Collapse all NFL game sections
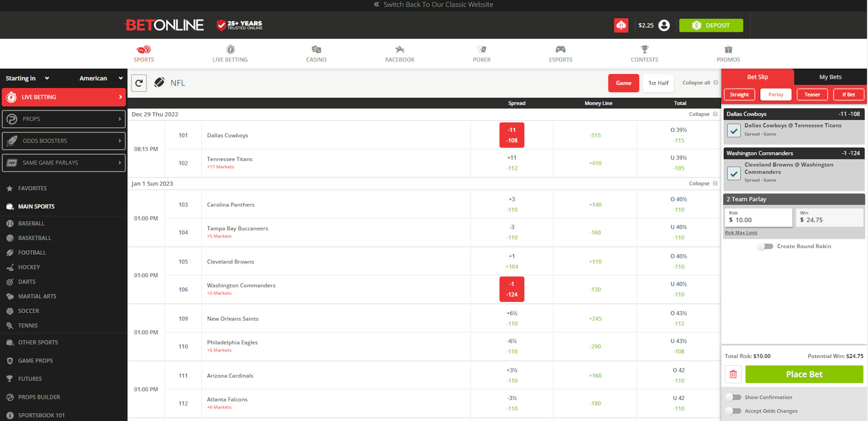 [700, 82]
